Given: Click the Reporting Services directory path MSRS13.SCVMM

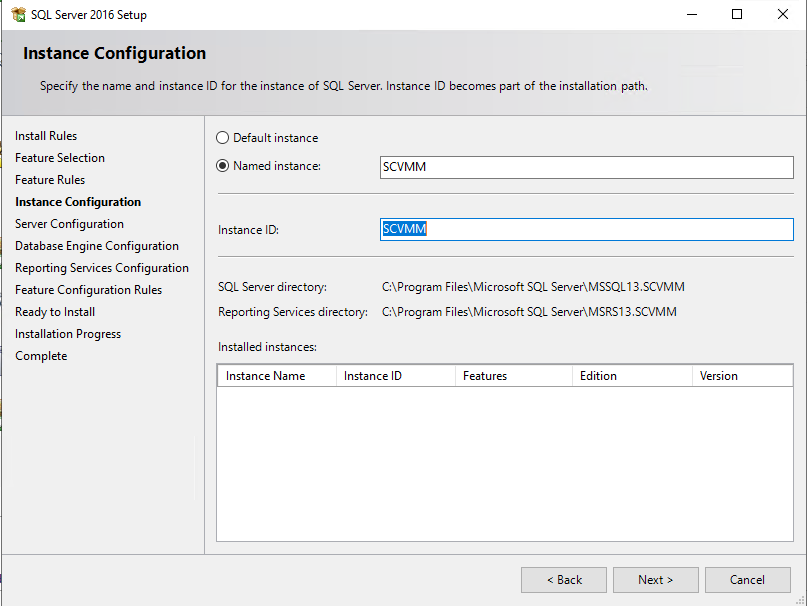Looking at the screenshot, I should [x=529, y=312].
